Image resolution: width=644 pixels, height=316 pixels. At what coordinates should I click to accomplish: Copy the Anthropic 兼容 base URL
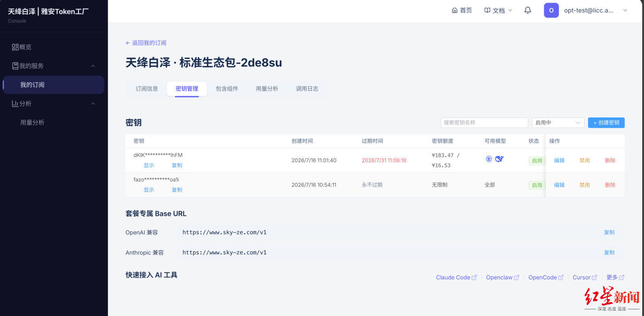click(609, 253)
